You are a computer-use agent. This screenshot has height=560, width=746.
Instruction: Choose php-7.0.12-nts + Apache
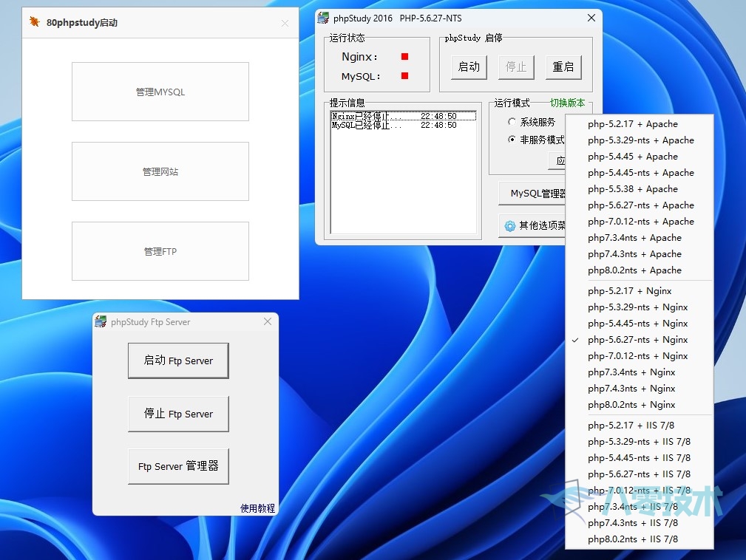pyautogui.click(x=640, y=222)
